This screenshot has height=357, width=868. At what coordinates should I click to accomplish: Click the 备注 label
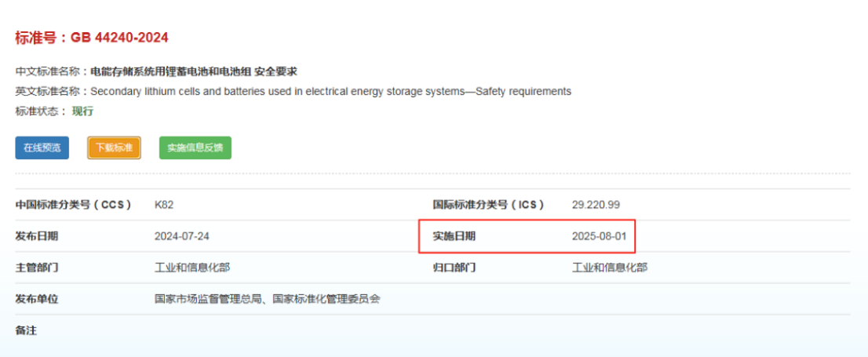point(26,330)
